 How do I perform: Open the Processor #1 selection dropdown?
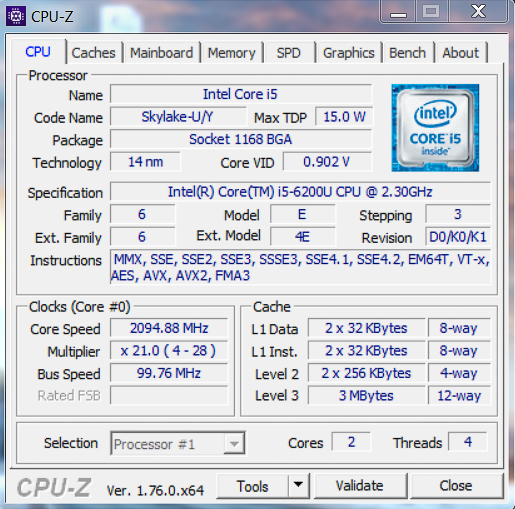tap(178, 443)
